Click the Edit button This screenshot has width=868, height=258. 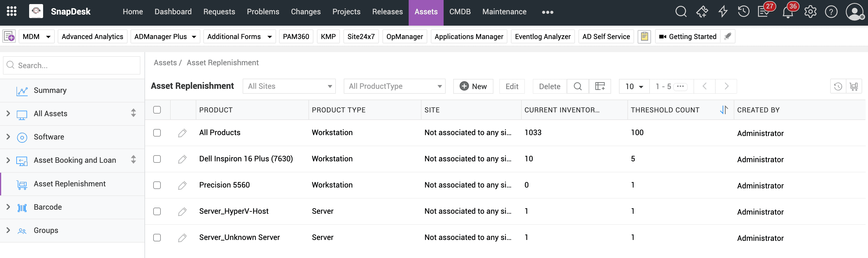point(512,86)
